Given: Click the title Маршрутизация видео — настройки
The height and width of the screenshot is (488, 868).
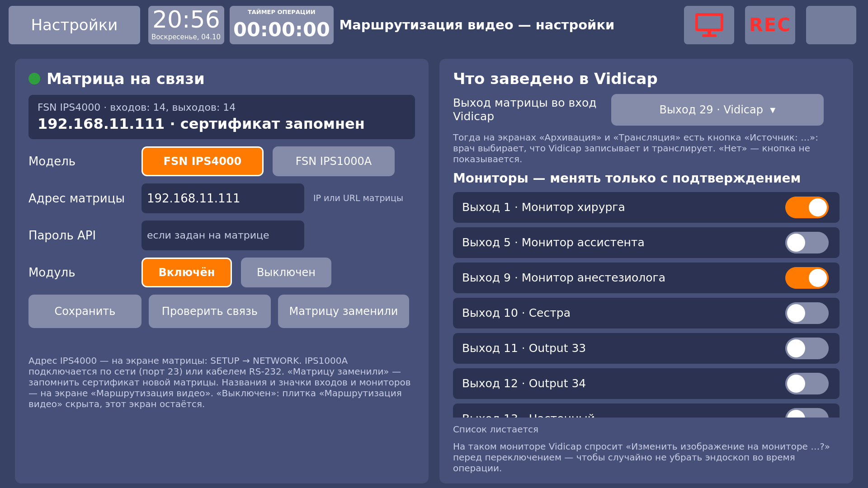Looking at the screenshot, I should click(477, 25).
